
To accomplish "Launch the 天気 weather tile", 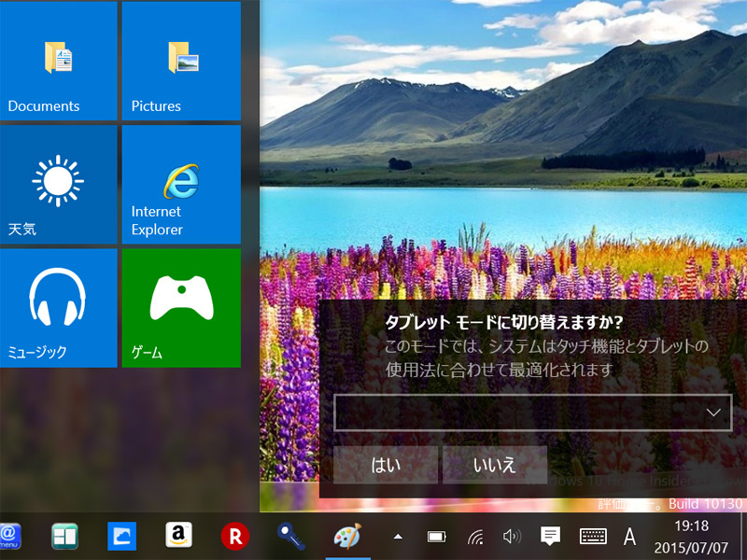I will click(x=58, y=184).
